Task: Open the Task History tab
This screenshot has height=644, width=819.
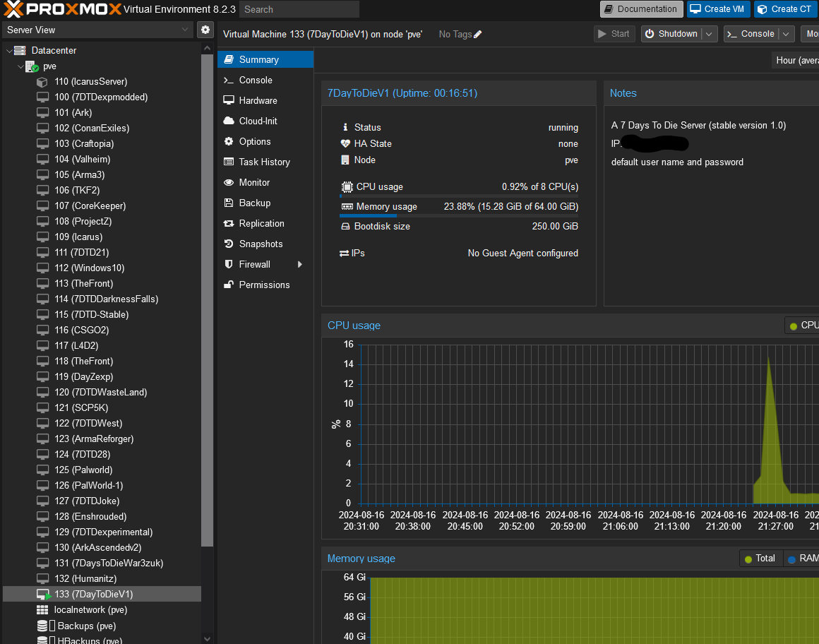Action: tap(265, 162)
